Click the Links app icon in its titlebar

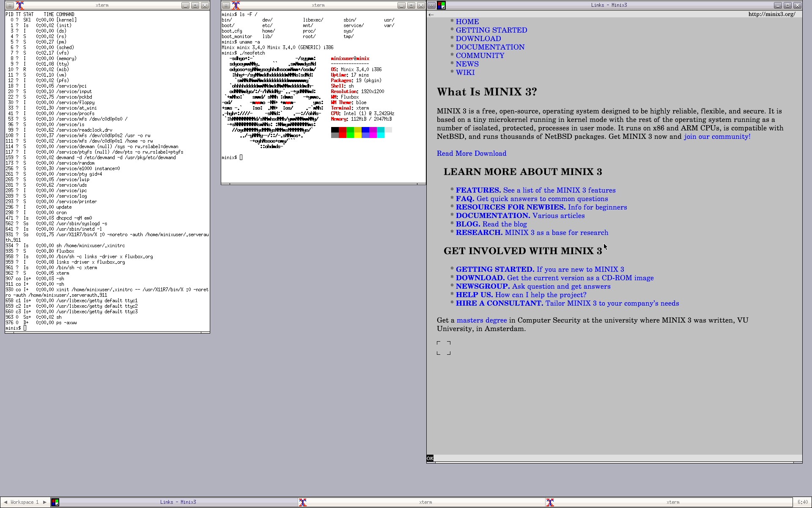tap(441, 5)
